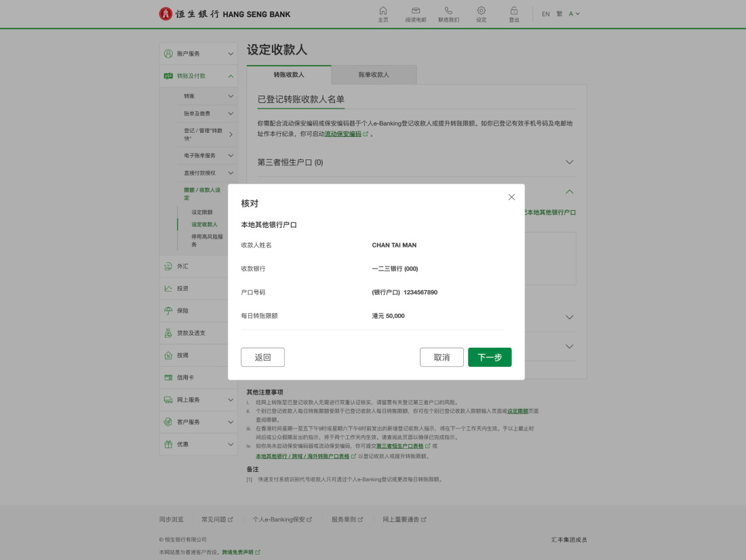Click the 取消 button in dialog
This screenshot has height=560, width=746.
click(441, 357)
